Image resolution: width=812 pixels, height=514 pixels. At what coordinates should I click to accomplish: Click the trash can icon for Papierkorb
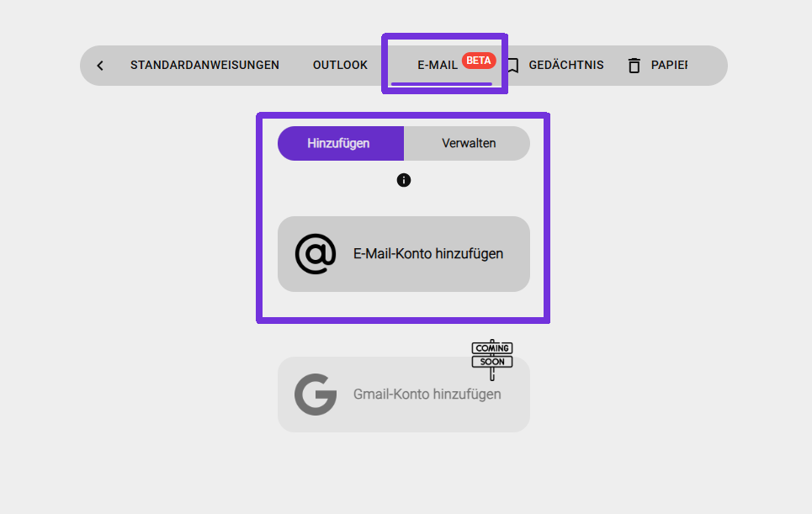click(x=634, y=66)
